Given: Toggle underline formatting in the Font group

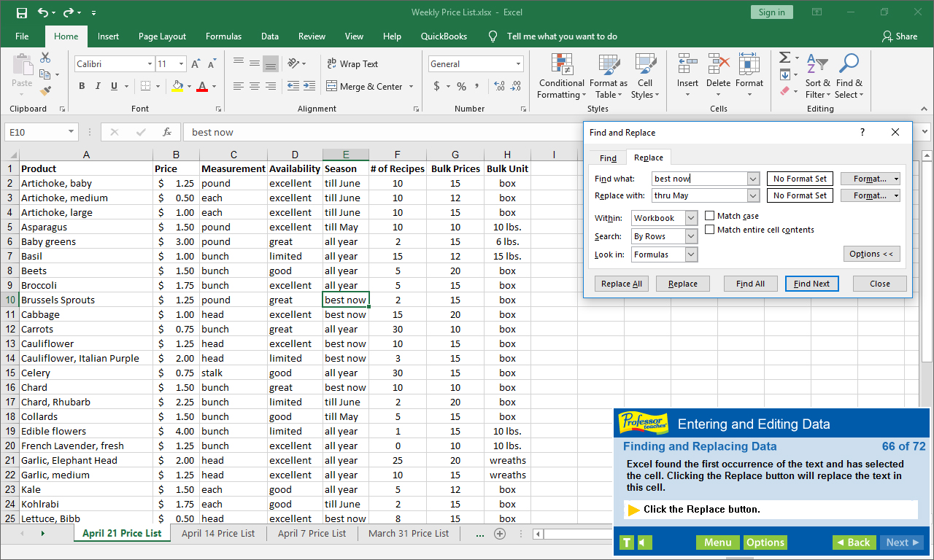Looking at the screenshot, I should tap(114, 86).
